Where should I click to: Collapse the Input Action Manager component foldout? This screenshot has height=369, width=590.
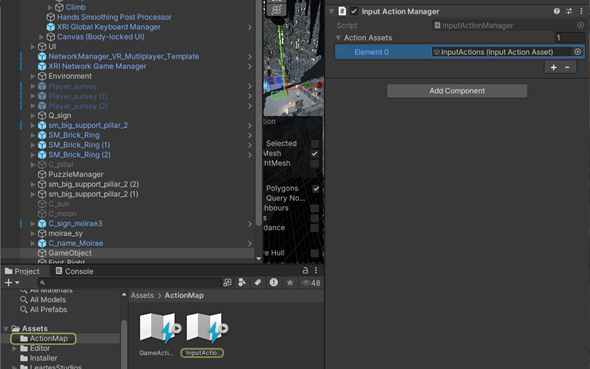[331, 11]
